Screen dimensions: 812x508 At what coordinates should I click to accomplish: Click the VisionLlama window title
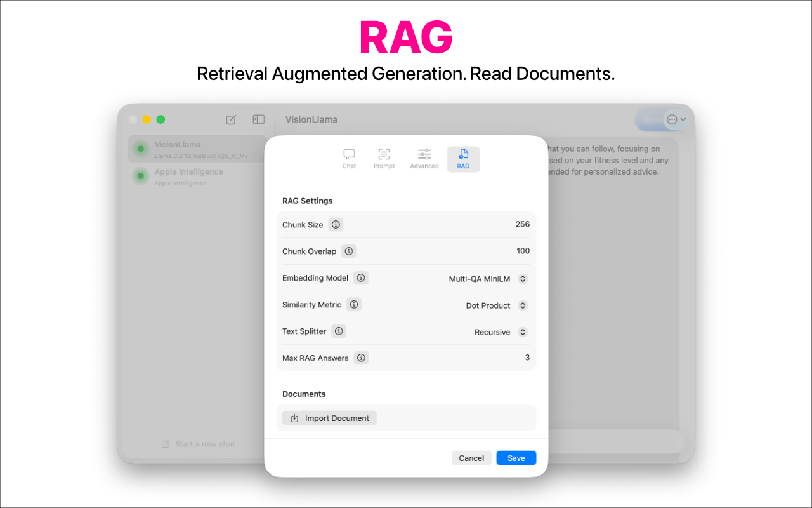tap(311, 119)
